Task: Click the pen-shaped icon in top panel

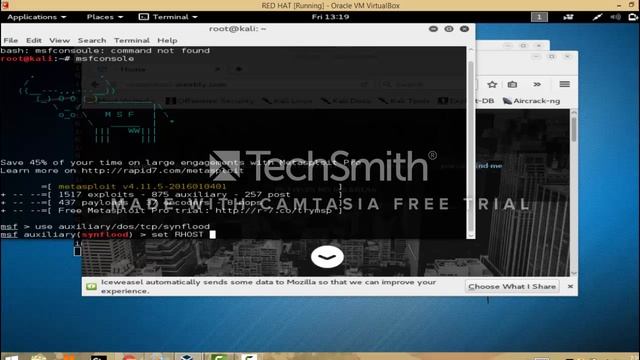Action: coord(598,17)
